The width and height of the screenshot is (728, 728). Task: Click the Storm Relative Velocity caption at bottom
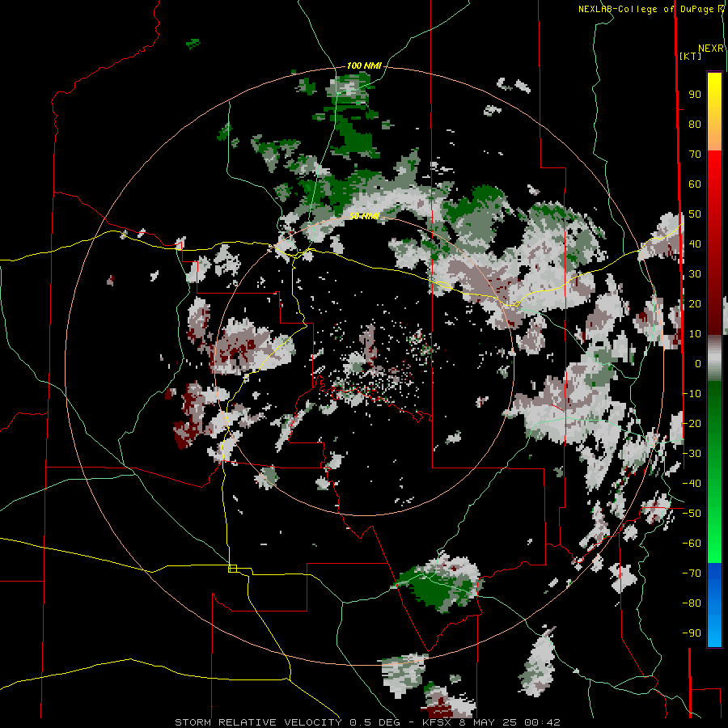[367, 722]
